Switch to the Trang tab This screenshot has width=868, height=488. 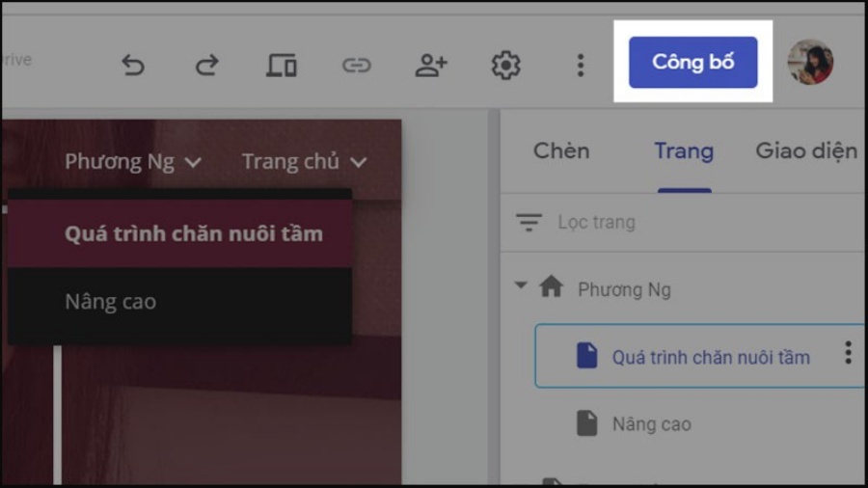coord(684,151)
